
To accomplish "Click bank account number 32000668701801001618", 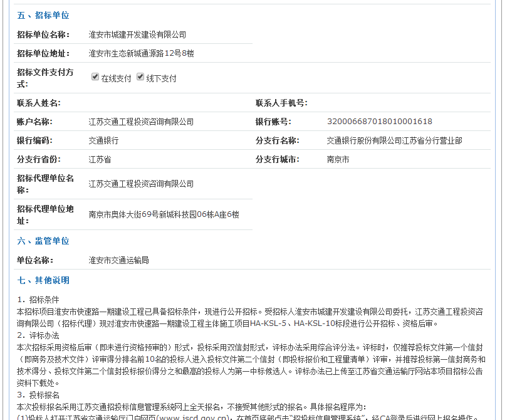I will pyautogui.click(x=379, y=122).
